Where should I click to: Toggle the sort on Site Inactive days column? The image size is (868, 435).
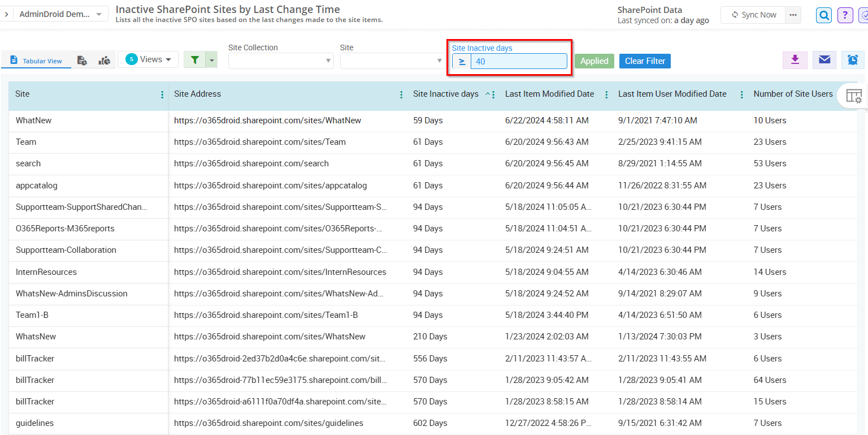486,94
